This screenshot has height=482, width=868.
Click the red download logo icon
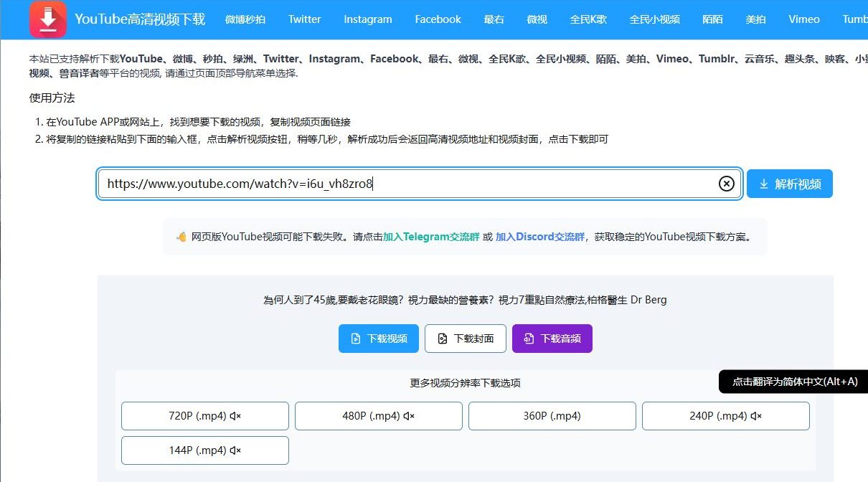(x=48, y=19)
